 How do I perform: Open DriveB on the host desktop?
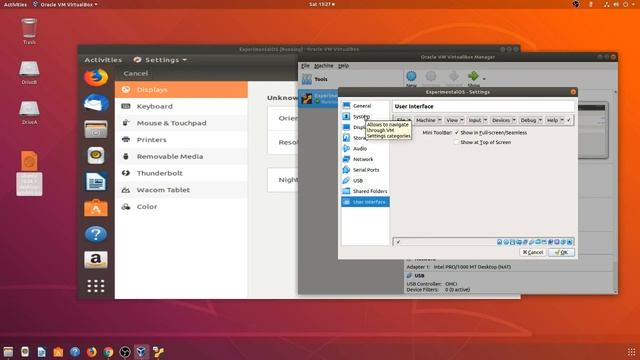[29, 72]
